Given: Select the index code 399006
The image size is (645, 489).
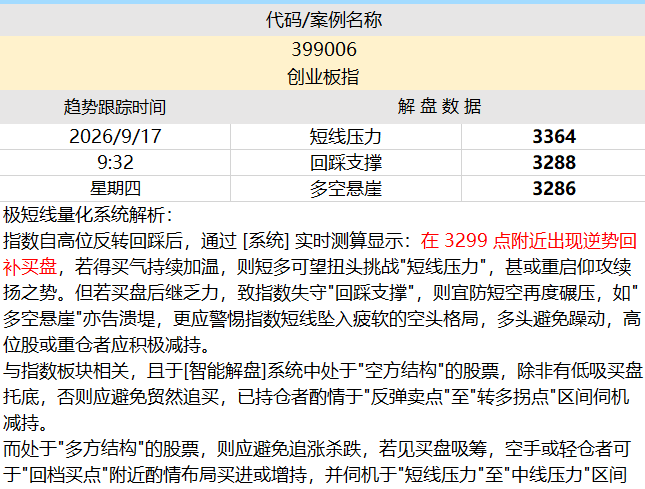Looking at the screenshot, I should (324, 49).
